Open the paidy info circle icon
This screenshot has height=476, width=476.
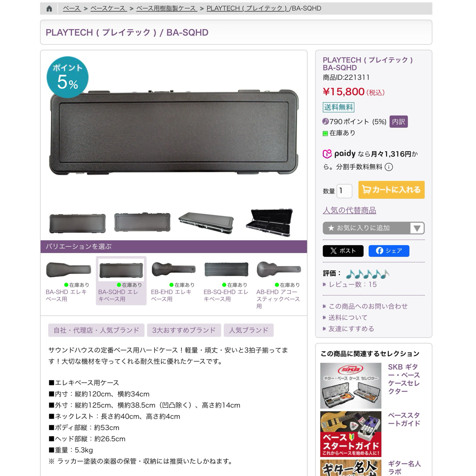(389, 167)
